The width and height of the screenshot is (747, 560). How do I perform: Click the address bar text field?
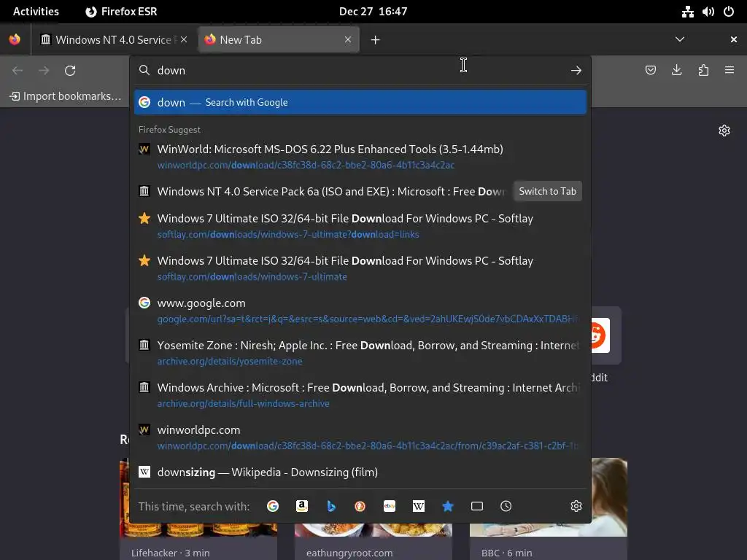coord(360,71)
